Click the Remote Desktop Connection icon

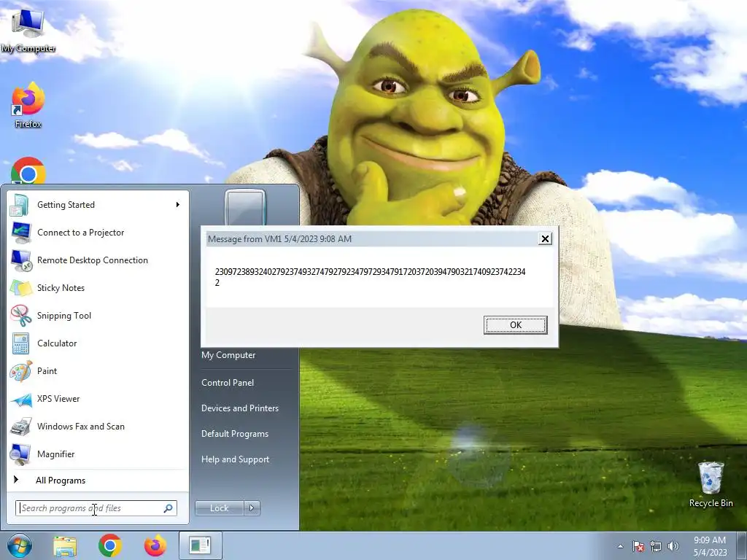20,260
